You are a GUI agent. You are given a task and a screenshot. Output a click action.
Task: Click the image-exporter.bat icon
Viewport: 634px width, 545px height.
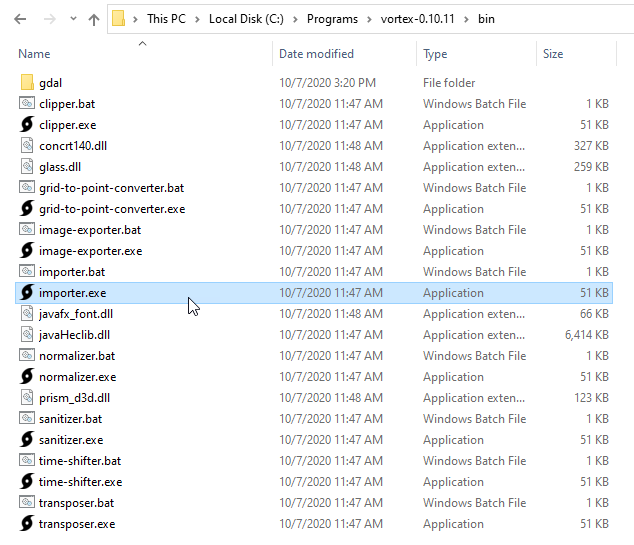(x=27, y=229)
